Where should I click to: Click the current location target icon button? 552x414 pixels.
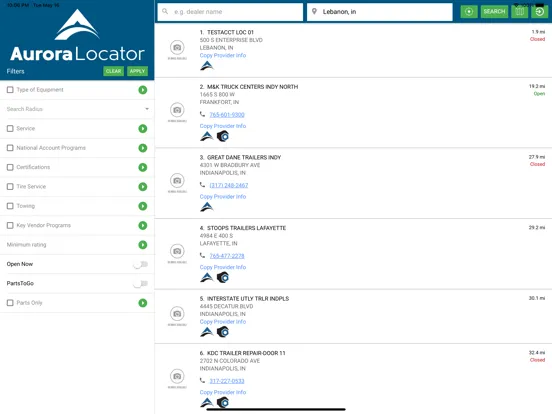[469, 12]
